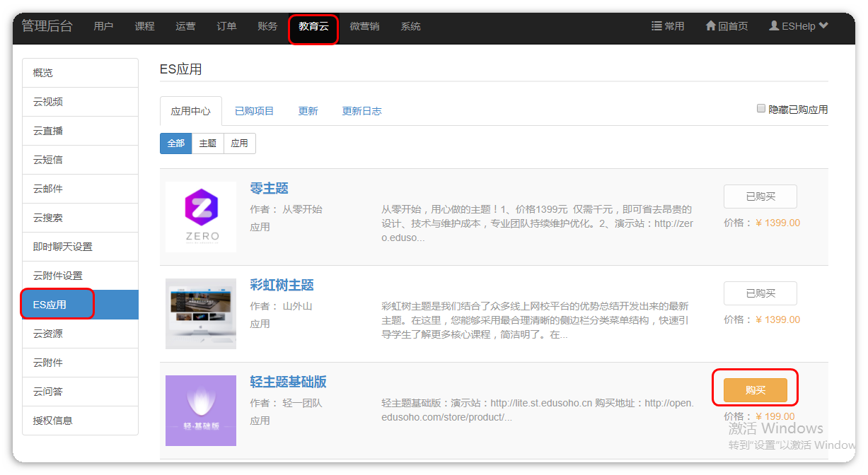This screenshot has width=868, height=475.
Task: Open the 课程 navigation menu
Action: click(x=144, y=26)
